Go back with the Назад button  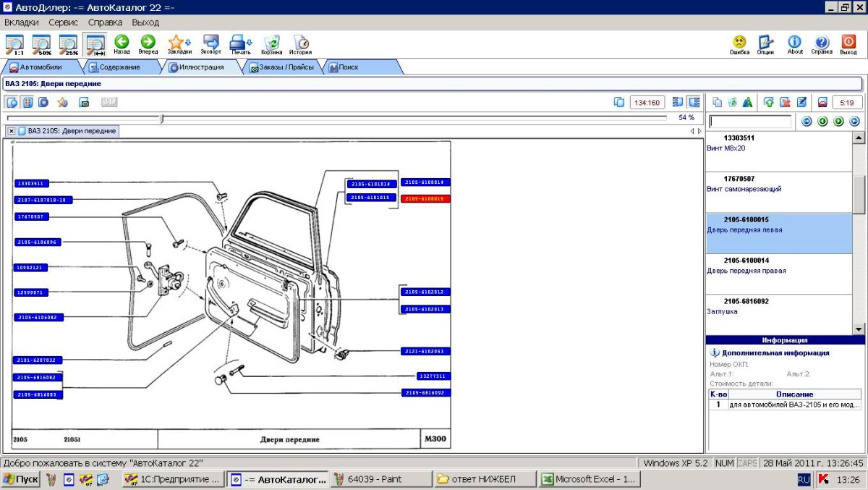click(122, 45)
